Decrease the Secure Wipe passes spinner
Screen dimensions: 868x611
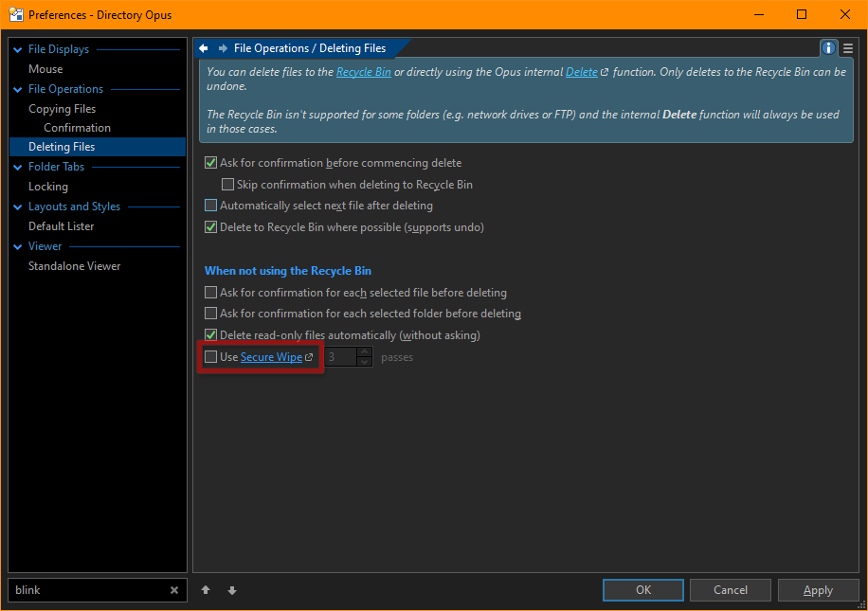(x=364, y=362)
